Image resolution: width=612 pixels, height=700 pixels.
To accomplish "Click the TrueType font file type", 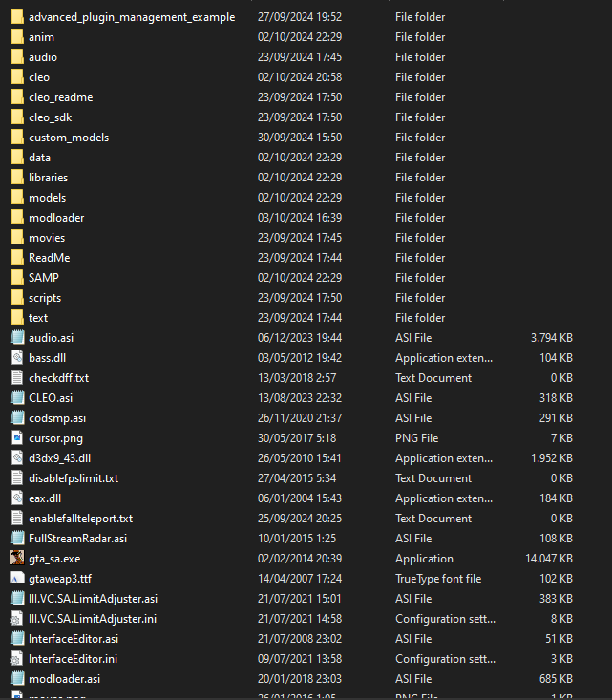I will click(438, 579).
